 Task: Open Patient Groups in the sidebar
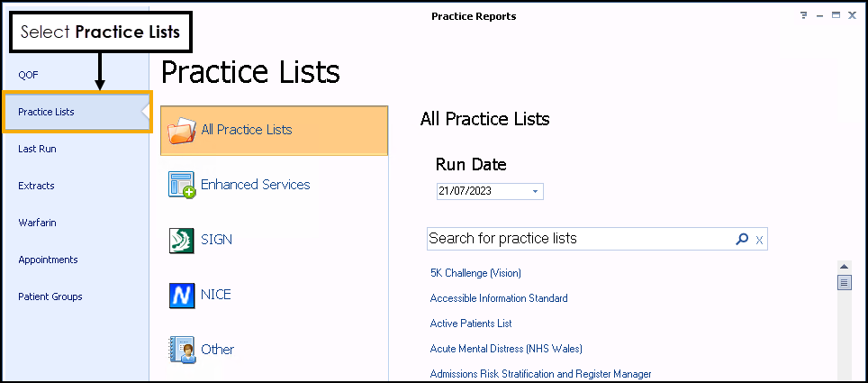(50, 296)
